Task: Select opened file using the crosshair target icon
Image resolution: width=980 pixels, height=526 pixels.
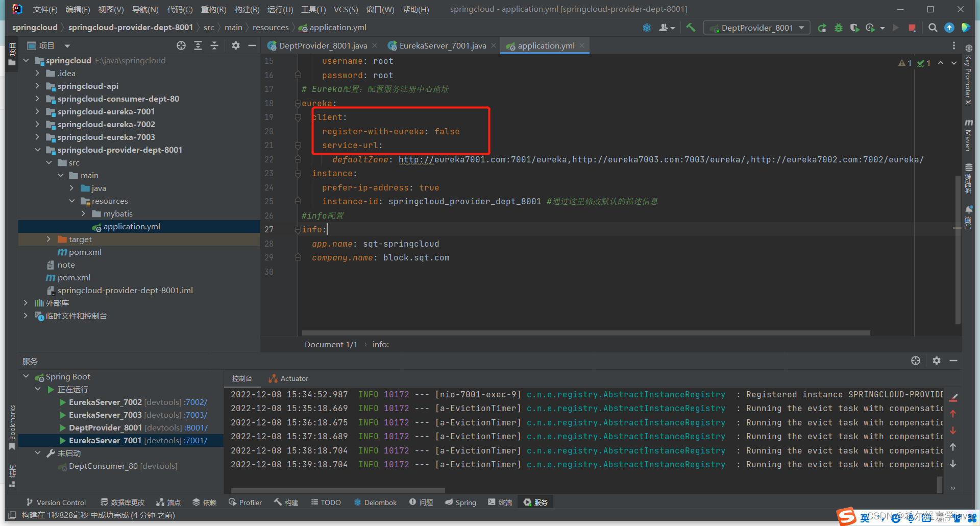Action: coord(181,45)
